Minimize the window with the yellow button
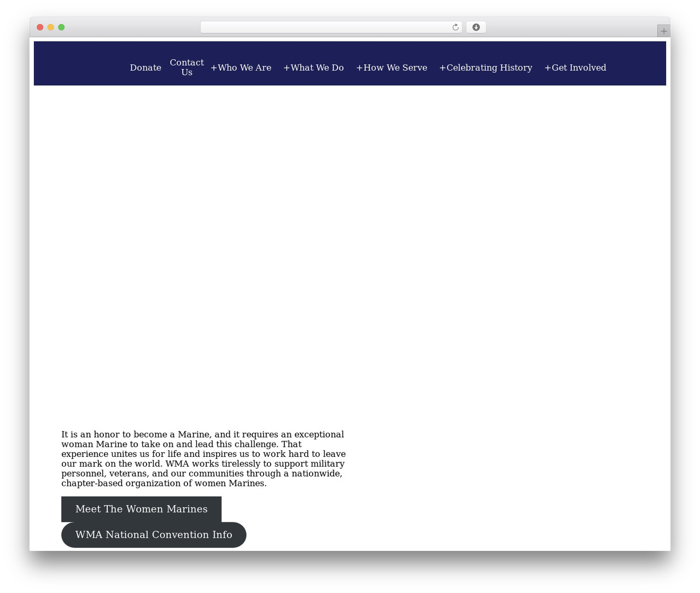 [51, 27]
